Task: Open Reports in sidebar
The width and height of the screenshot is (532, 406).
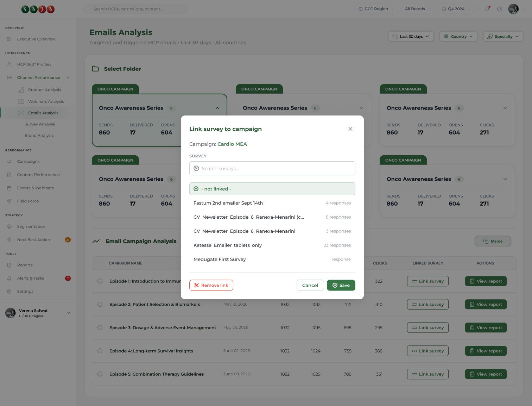Action: (25, 265)
